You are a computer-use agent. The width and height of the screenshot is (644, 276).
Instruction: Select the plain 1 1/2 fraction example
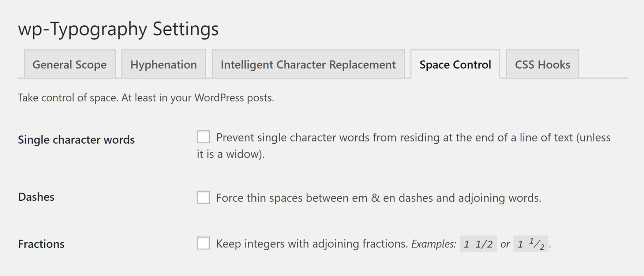point(478,243)
